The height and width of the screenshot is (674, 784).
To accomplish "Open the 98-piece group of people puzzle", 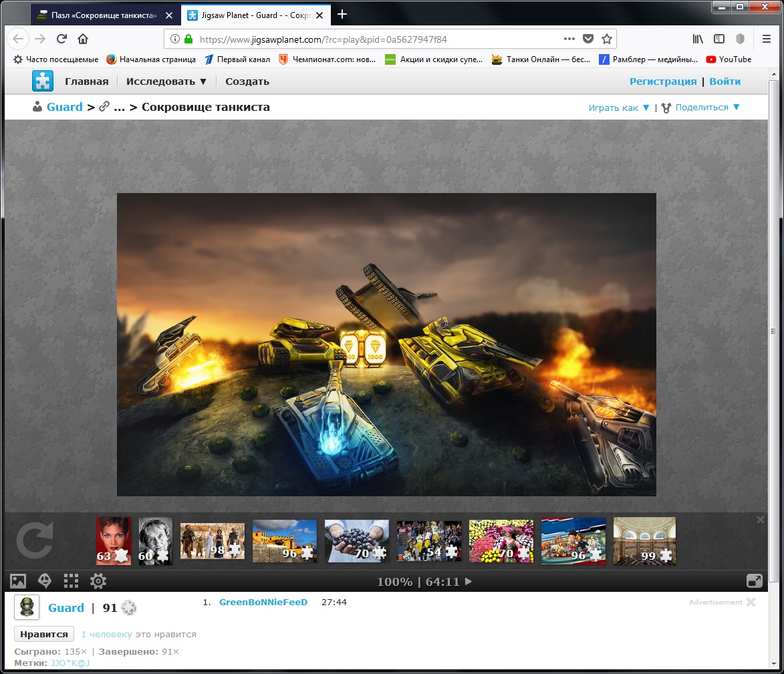I will [x=213, y=540].
